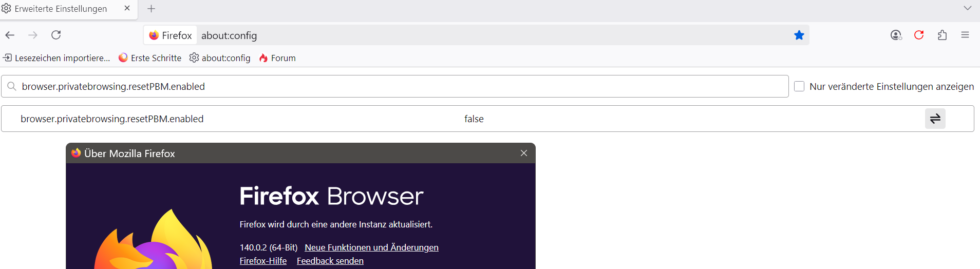Open Erste Schritte bookmark
This screenshot has width=980, height=269.
click(x=150, y=58)
